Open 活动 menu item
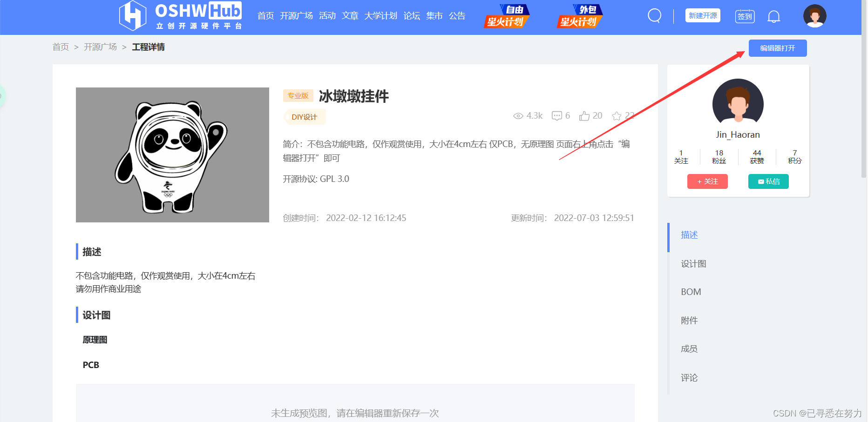 pyautogui.click(x=327, y=16)
